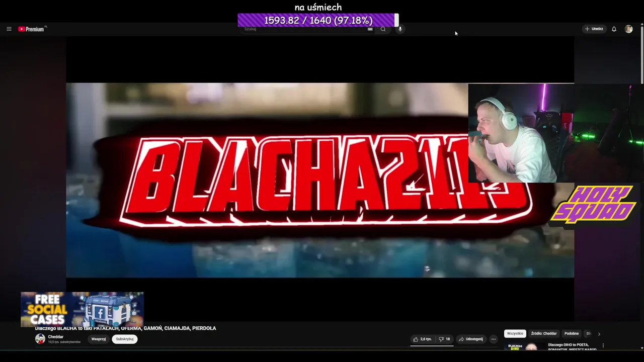Open the YouTube hamburger guide menu
The width and height of the screenshot is (644, 362).
9,29
